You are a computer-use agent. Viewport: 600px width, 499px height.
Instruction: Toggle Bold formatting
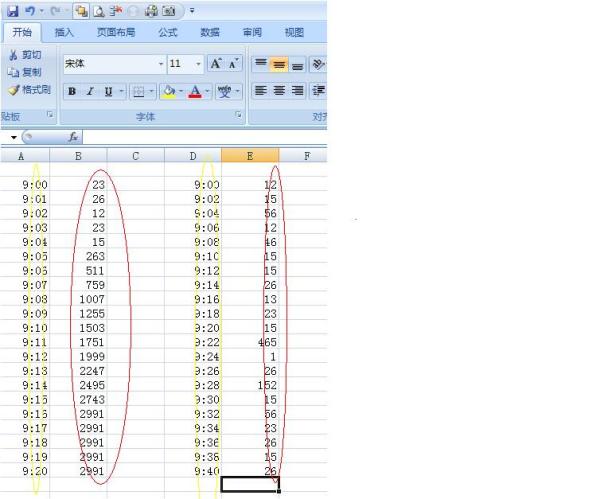point(72,92)
